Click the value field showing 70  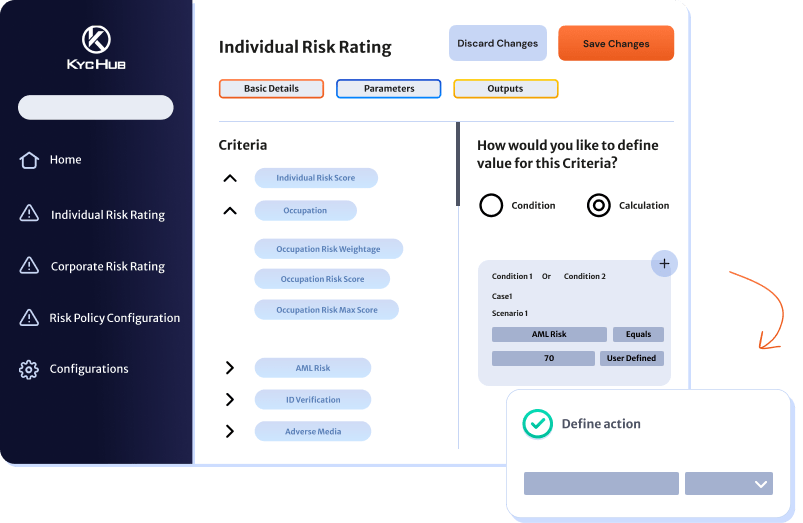click(543, 358)
